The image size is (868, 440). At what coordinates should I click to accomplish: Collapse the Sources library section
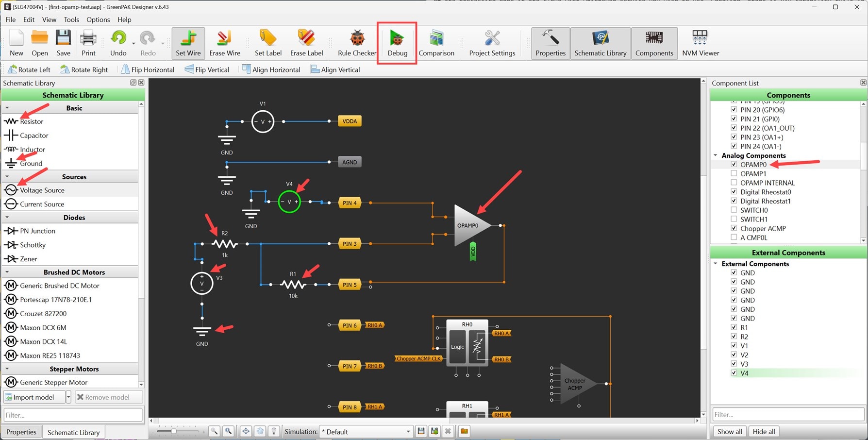click(x=7, y=177)
